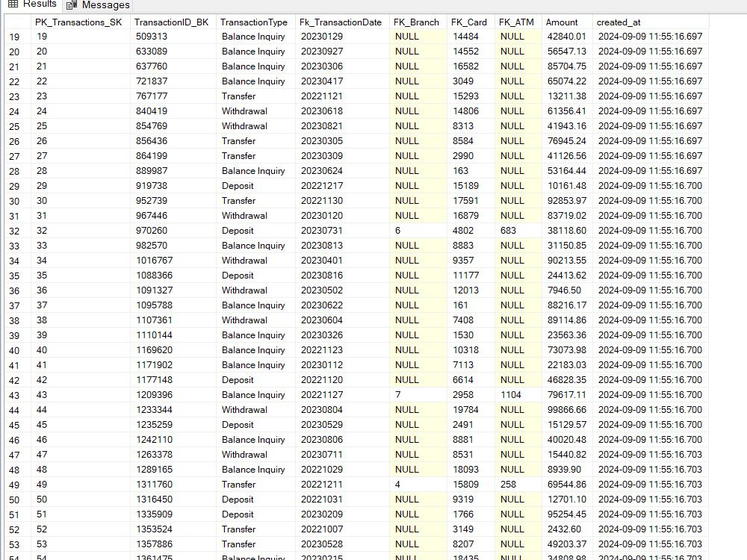The image size is (747, 560).
Task: Click Amount cell 95254.45
Action: pyautogui.click(x=566, y=514)
